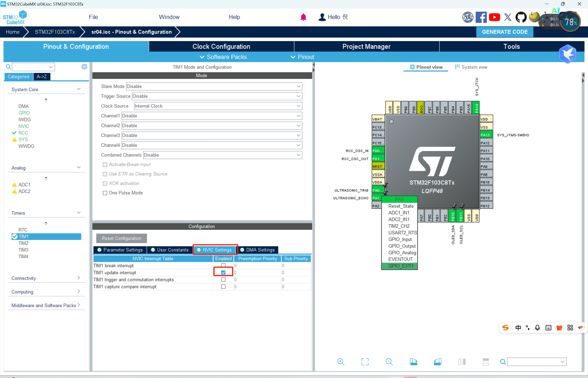Enable the TIM1 break interrupt checkbox
Screen dimensions: 588x378
coord(223,265)
